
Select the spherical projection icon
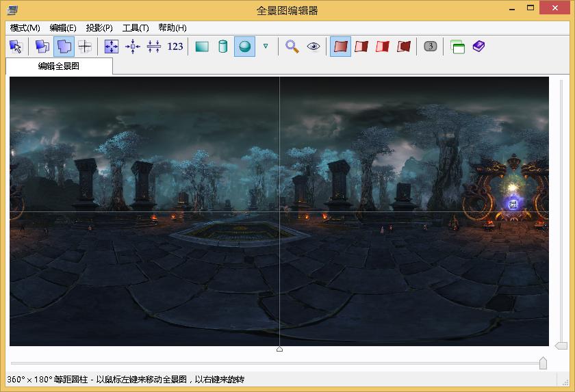coord(244,47)
